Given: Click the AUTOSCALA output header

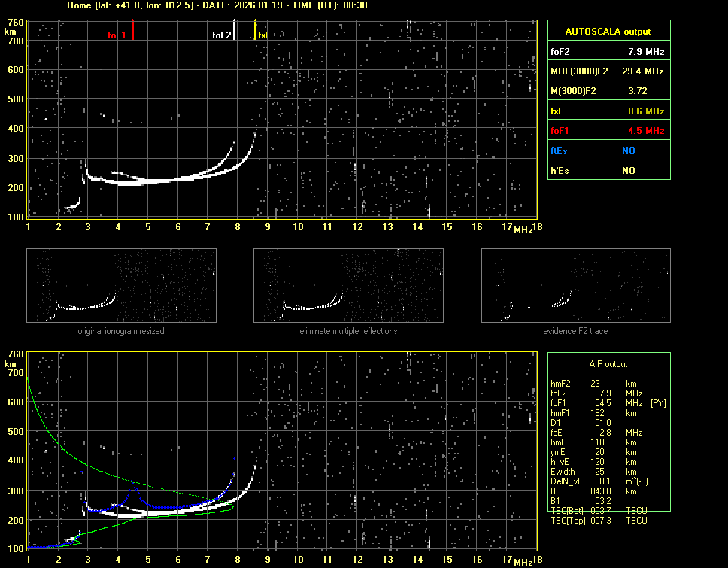Looking at the screenshot, I should (608, 32).
